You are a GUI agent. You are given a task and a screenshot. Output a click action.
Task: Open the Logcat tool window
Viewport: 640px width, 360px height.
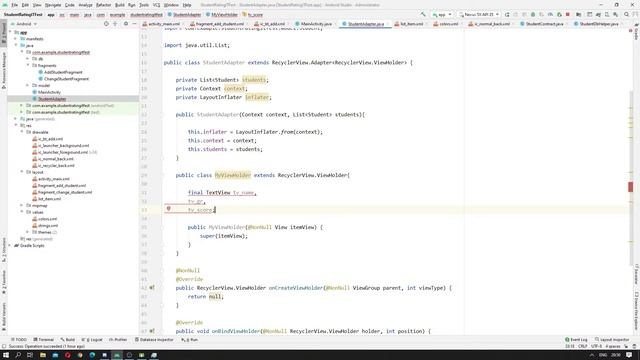[92, 340]
